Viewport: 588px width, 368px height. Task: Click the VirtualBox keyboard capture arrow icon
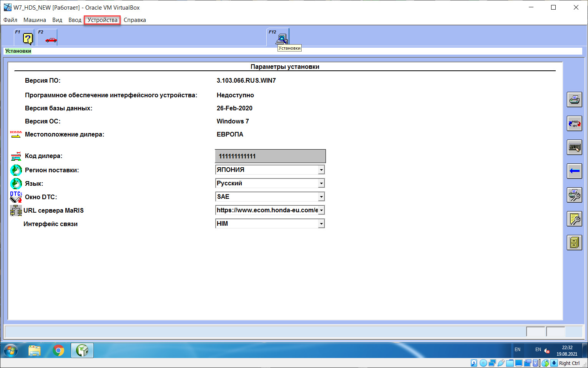[x=554, y=363]
